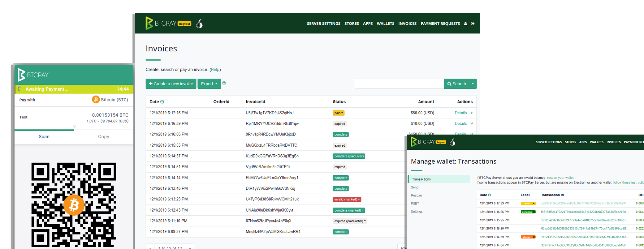The width and height of the screenshot is (644, 249).
Task: Click the payment QR code
Action: (74, 205)
